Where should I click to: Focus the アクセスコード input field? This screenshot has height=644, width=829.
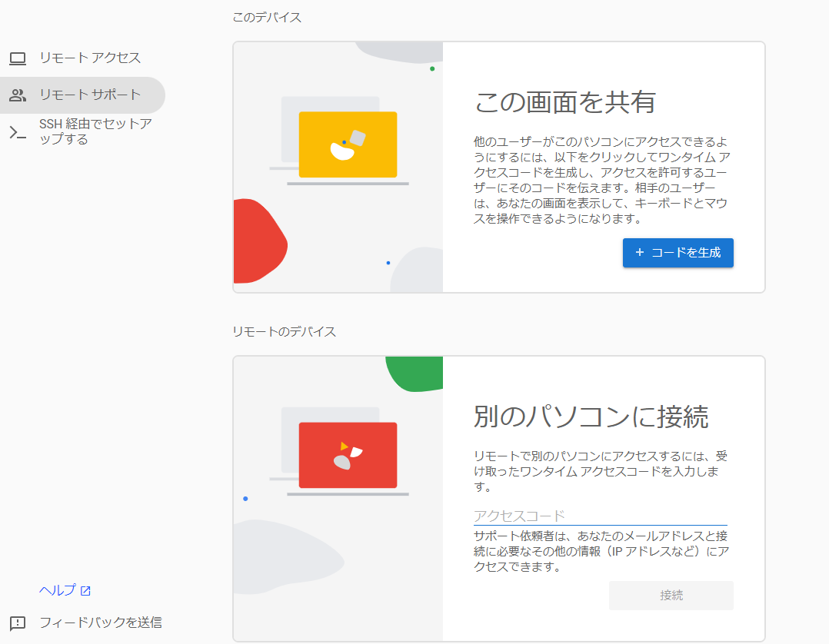point(600,516)
